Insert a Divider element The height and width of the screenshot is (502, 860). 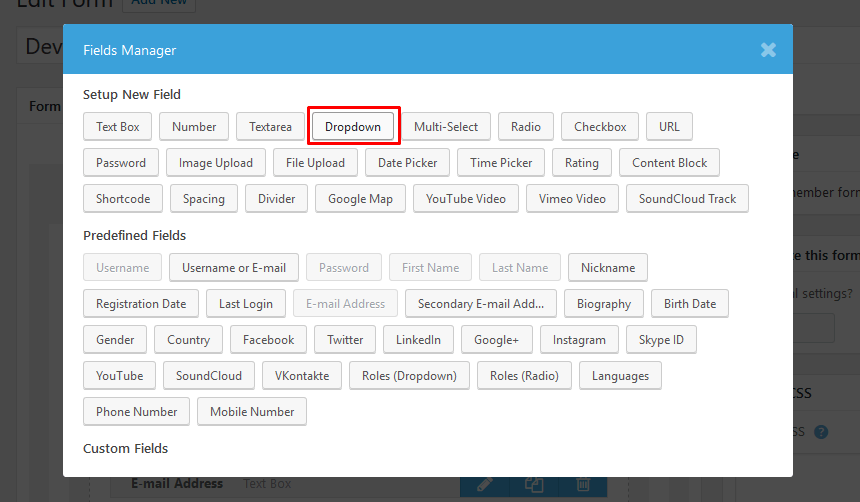(x=276, y=199)
